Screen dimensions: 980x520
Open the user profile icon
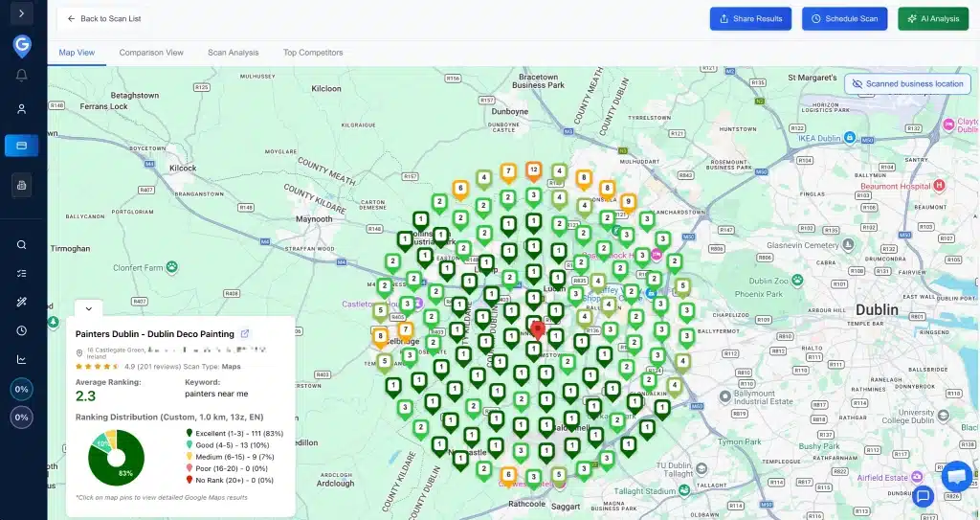(21, 109)
